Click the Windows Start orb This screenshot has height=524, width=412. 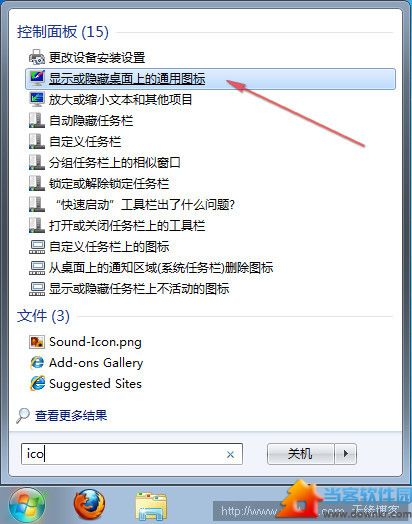(x=27, y=506)
